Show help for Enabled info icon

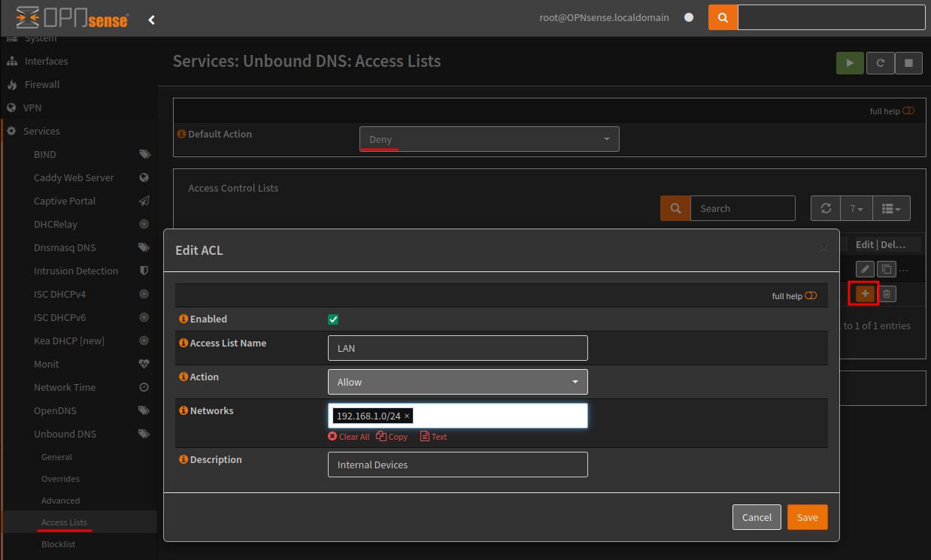(183, 319)
